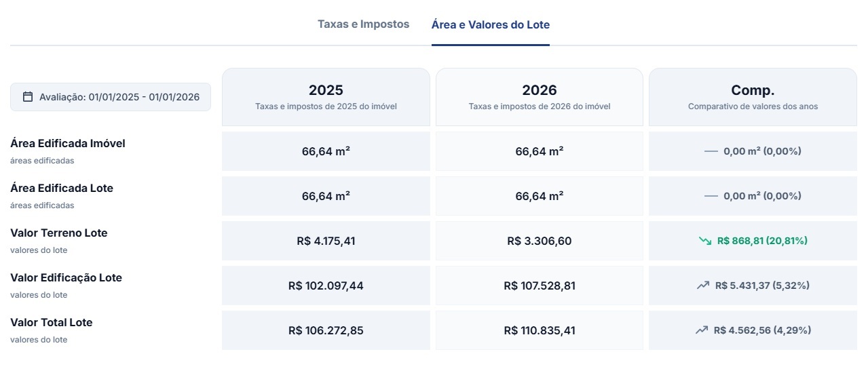
Task: Click the calendar icon beside Avaliação
Action: pos(28,97)
